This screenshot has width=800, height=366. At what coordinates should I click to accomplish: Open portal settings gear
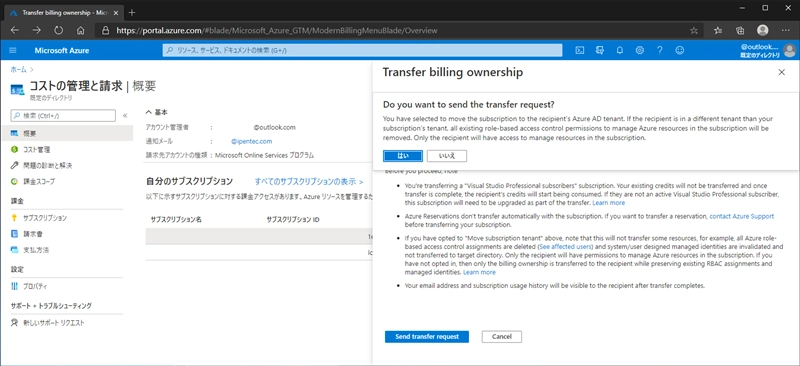[640, 50]
